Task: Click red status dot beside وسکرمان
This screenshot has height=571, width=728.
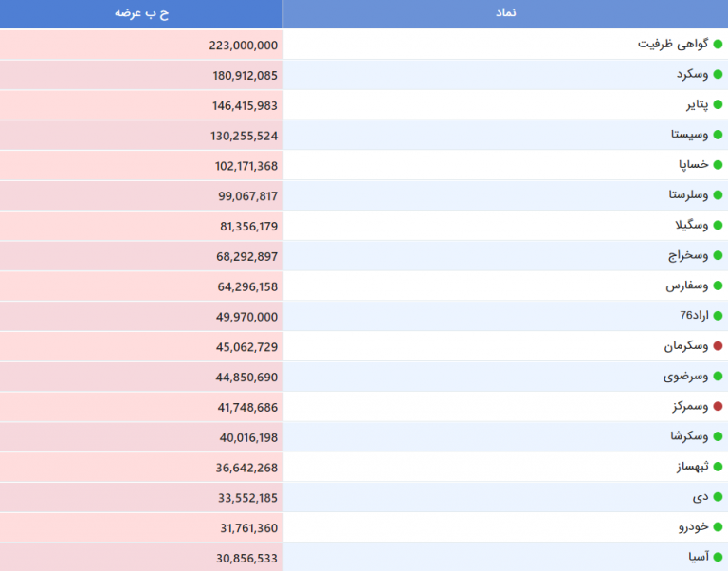Action: (x=718, y=346)
